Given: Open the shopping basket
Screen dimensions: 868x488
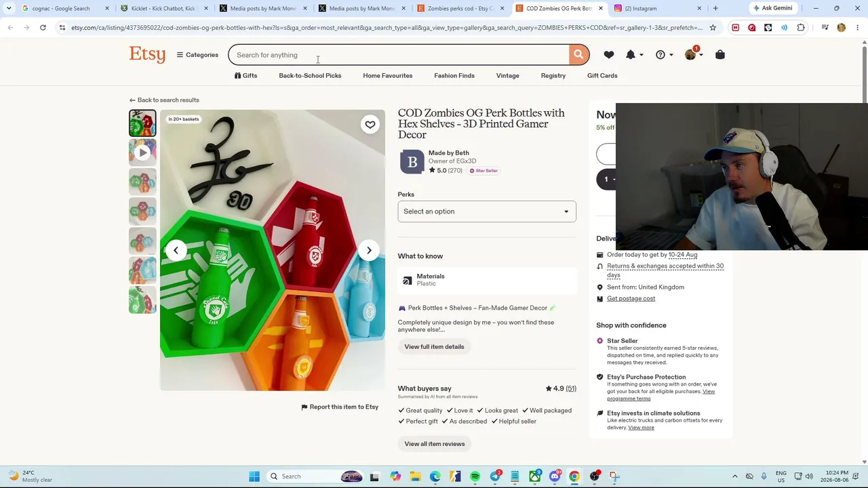Looking at the screenshot, I should click(x=720, y=55).
